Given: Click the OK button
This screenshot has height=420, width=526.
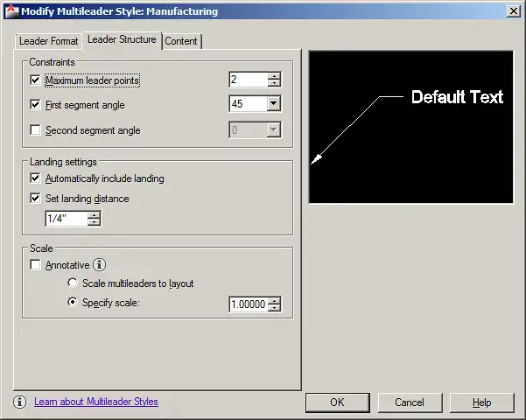Looking at the screenshot, I should point(338,402).
